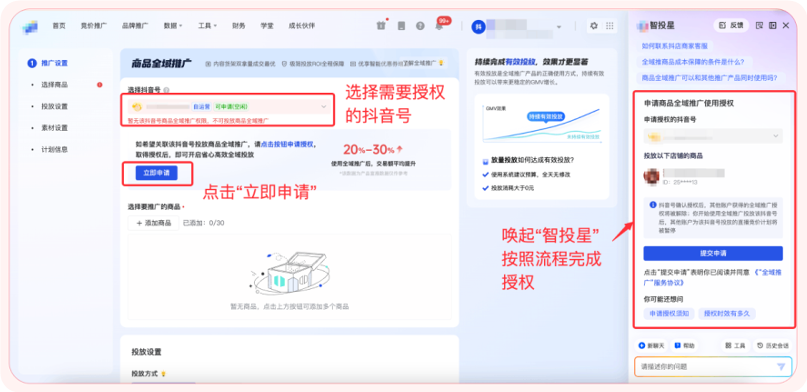The height and width of the screenshot is (392, 807).
Task: Click the 智投星 assistant logo
Action: 642,25
